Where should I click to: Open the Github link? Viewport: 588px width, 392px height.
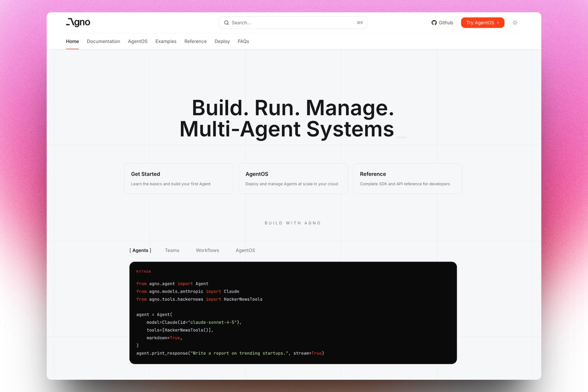click(442, 23)
